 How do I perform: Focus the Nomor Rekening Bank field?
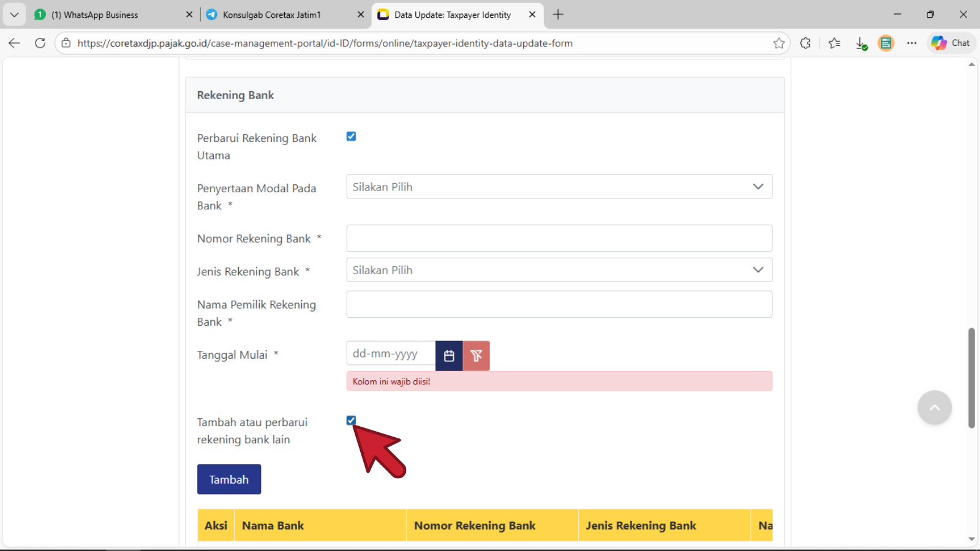(559, 238)
